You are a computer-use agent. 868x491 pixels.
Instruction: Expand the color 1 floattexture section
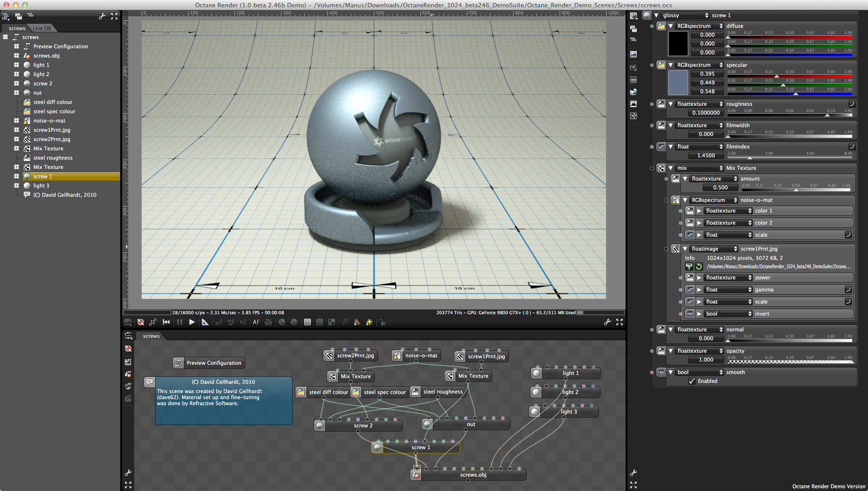click(699, 211)
